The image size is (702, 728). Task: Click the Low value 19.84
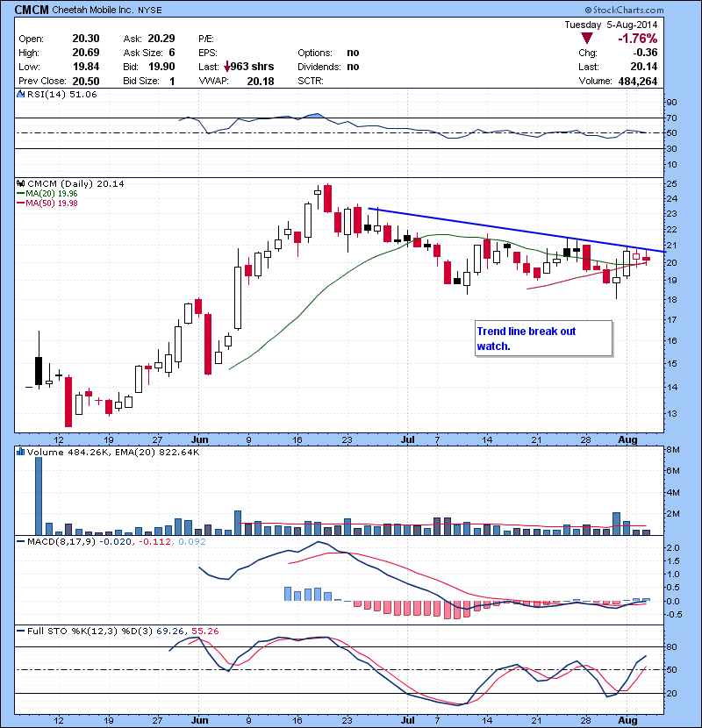pos(86,67)
